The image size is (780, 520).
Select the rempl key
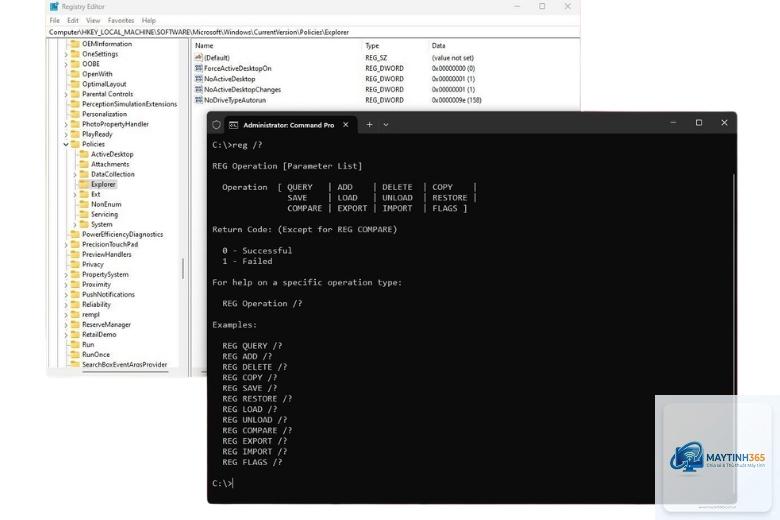(91, 314)
